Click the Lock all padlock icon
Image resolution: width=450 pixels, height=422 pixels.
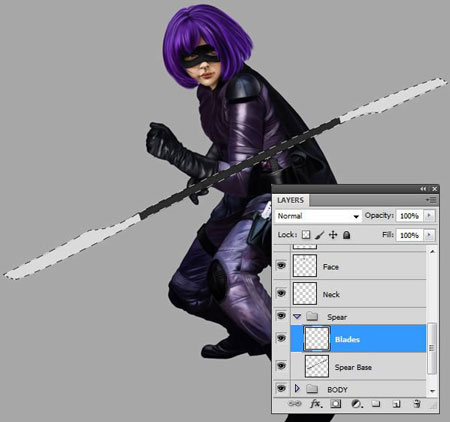[x=347, y=235]
